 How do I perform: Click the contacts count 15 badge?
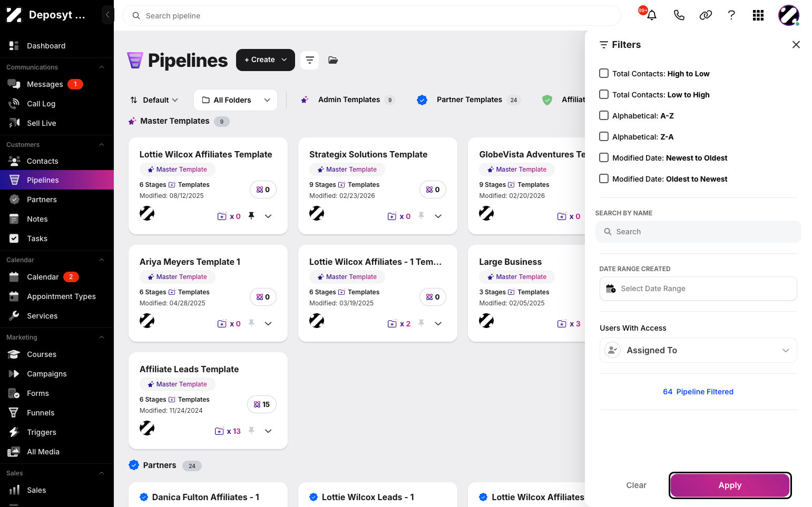coord(262,404)
